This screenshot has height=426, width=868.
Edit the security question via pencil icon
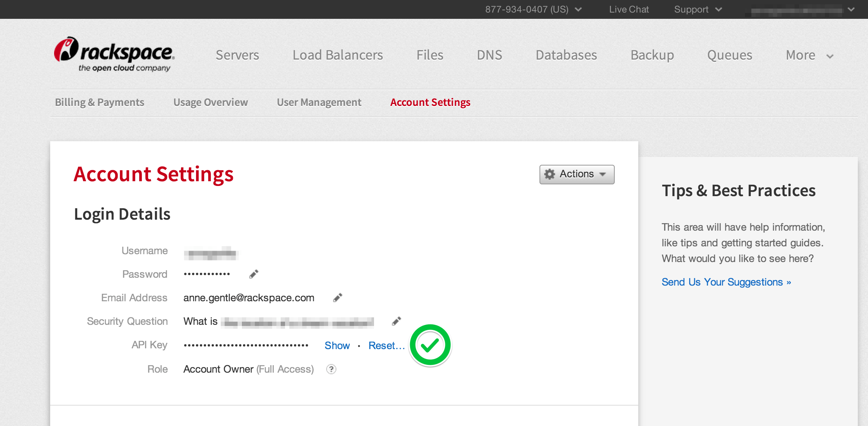coord(396,321)
